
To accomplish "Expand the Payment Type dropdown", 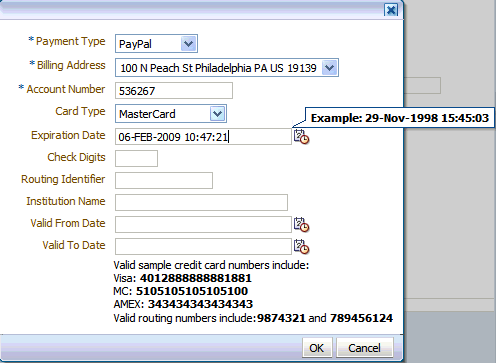I will (188, 44).
